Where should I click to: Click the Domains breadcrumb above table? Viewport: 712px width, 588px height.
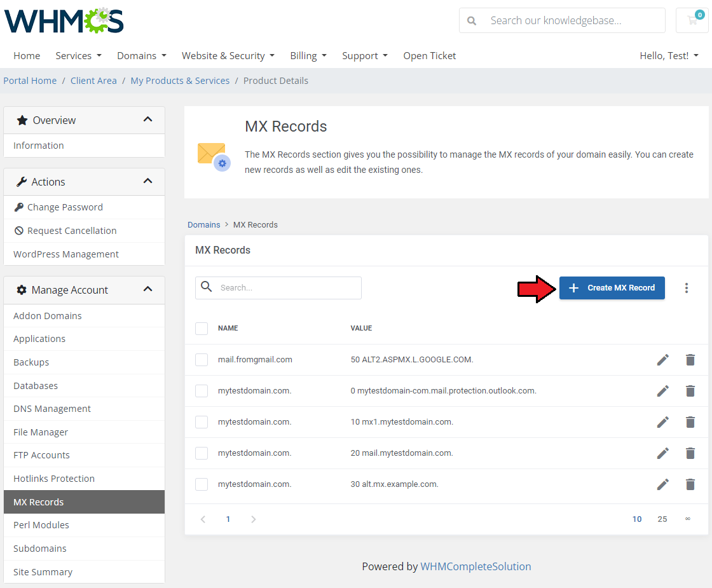tap(203, 225)
